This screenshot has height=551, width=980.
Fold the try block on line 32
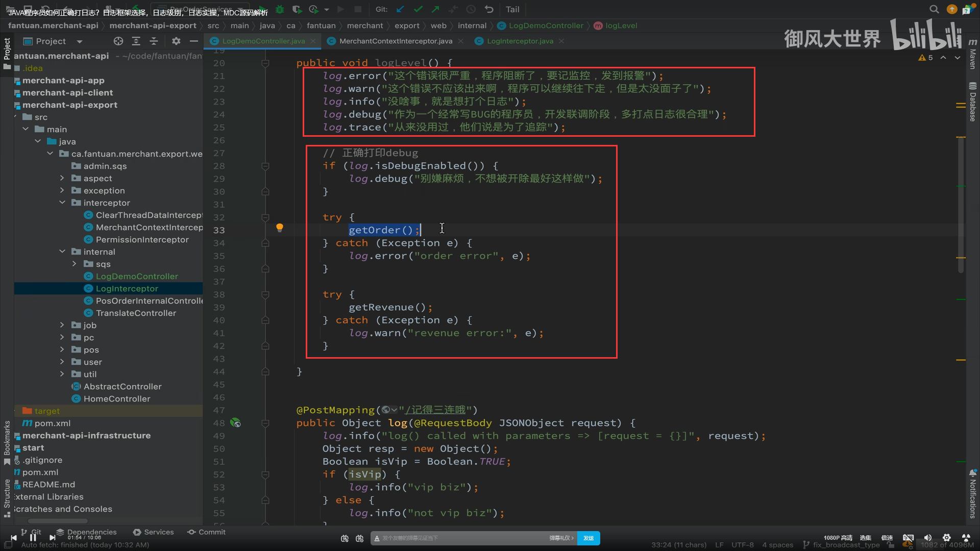coord(265,218)
